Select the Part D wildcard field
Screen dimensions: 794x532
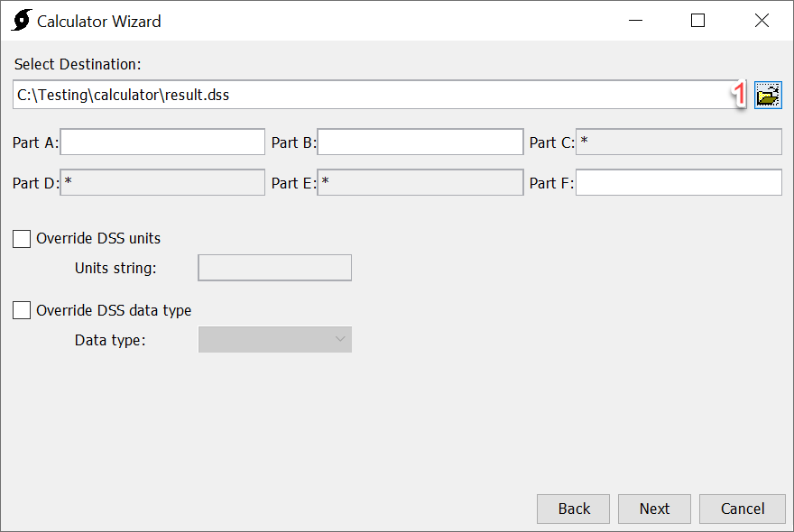pos(162,182)
